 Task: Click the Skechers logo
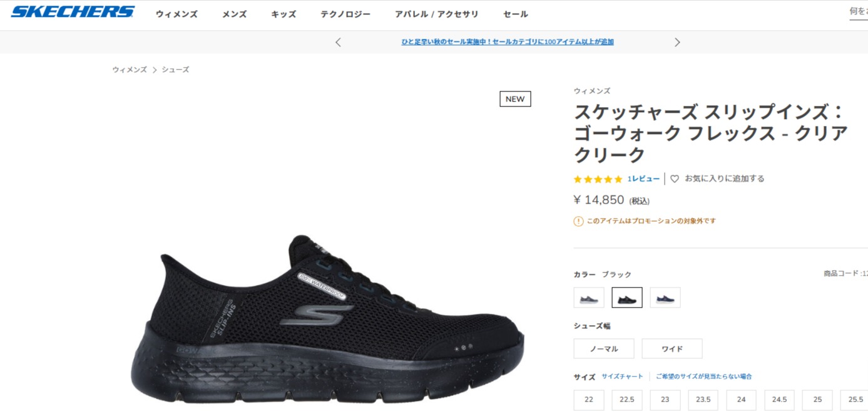pyautogui.click(x=73, y=11)
